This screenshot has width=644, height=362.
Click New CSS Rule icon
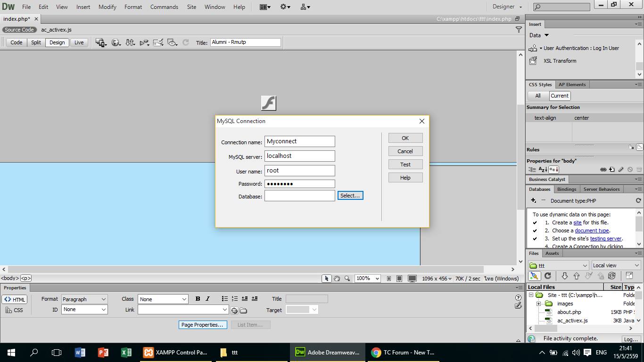(612, 170)
